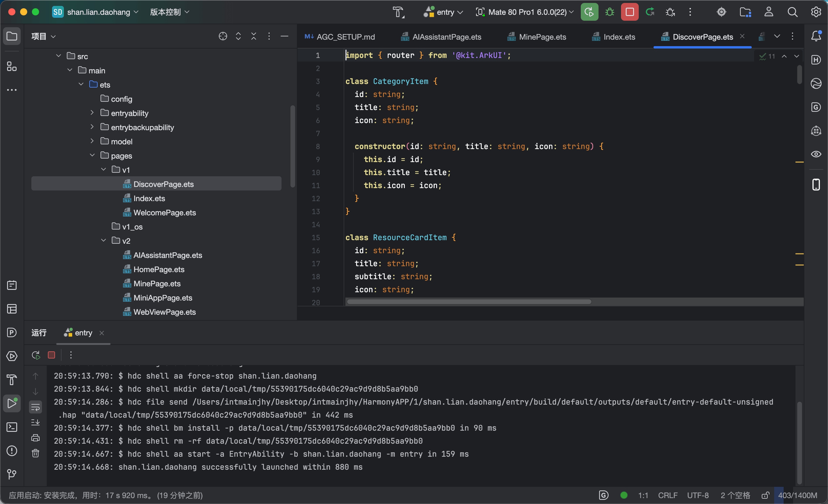Image resolution: width=828 pixels, height=504 pixels.
Task: Stop the running app with red stop button
Action: [x=630, y=12]
